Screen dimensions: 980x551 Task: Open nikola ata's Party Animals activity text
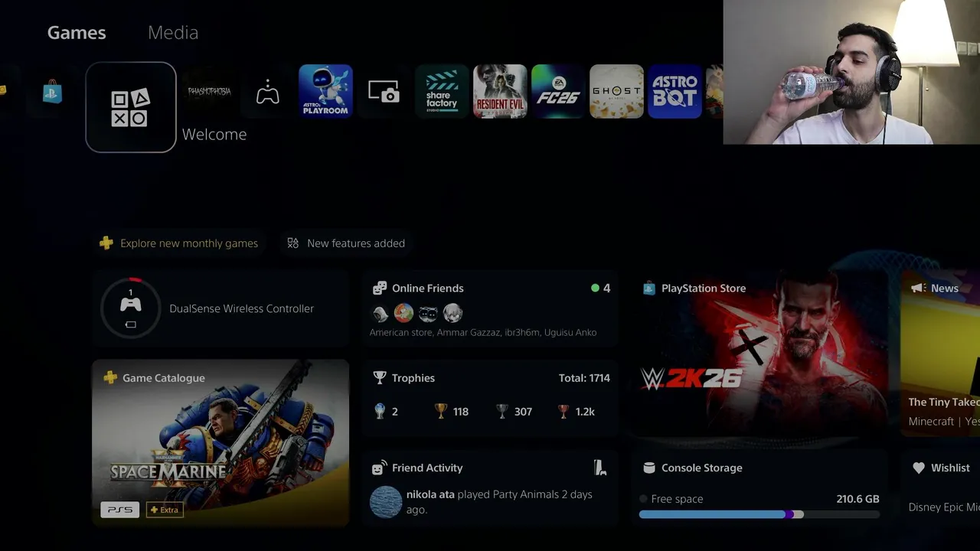tap(499, 502)
